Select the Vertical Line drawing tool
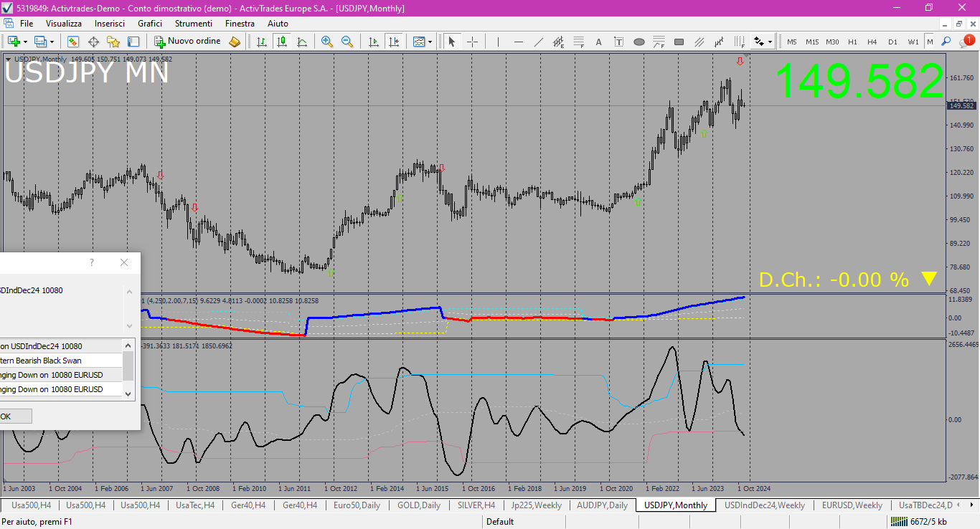Image resolution: width=980 pixels, height=529 pixels. click(498, 42)
